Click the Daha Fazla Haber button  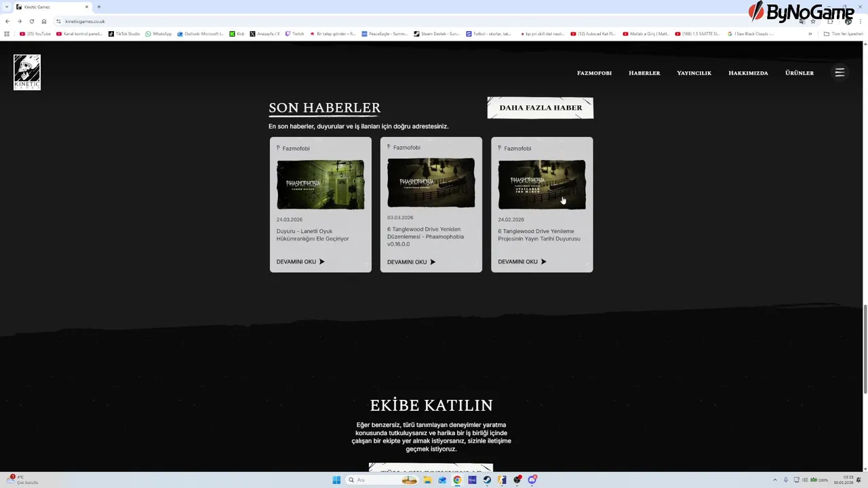click(x=540, y=108)
